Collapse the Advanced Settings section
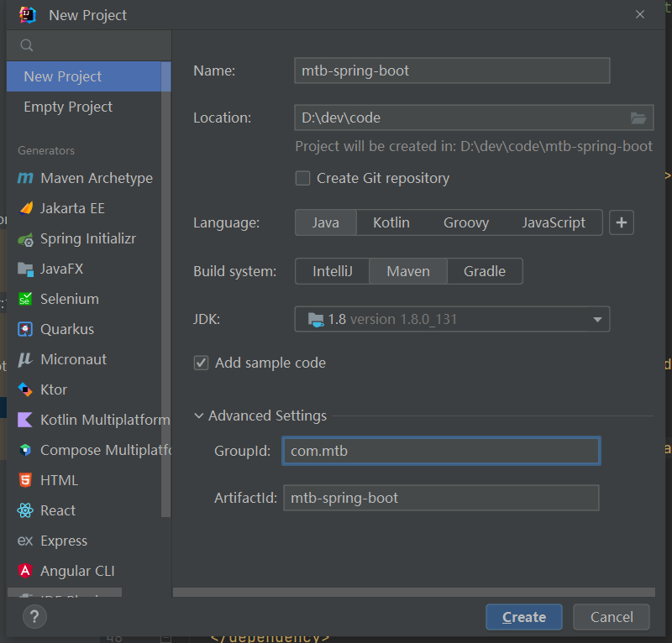The height and width of the screenshot is (643, 672). coord(198,416)
